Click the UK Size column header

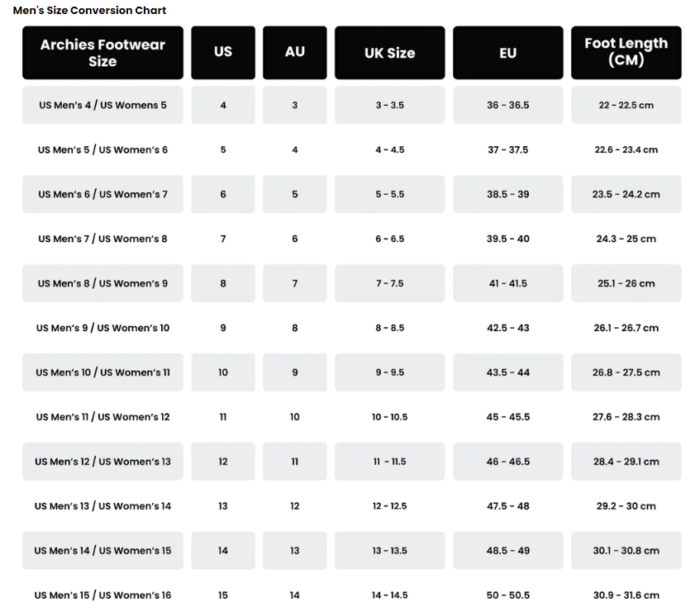pyautogui.click(x=389, y=53)
